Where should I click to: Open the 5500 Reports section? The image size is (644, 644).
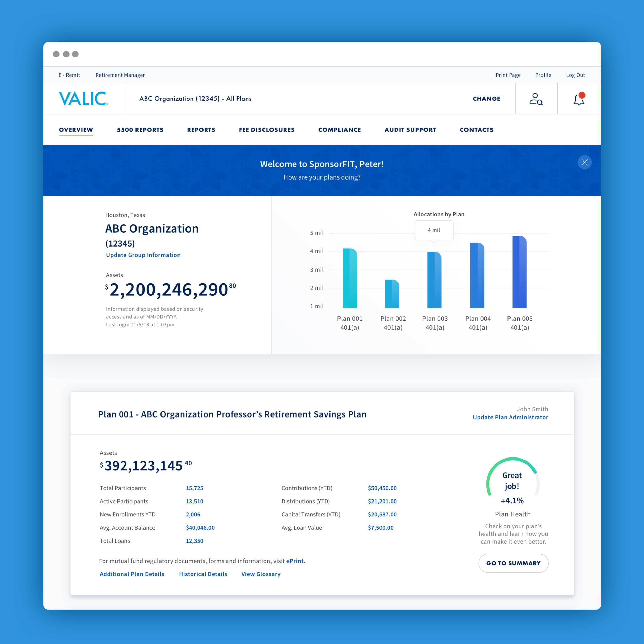(x=140, y=130)
